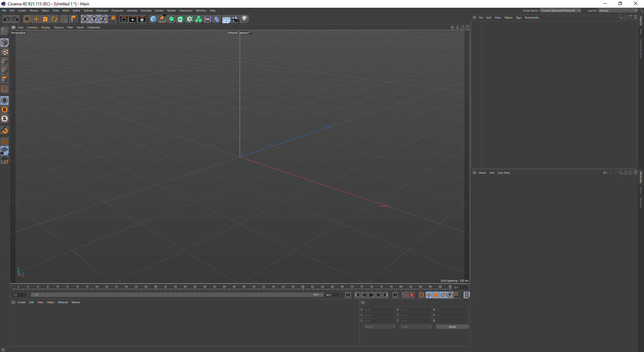The height and width of the screenshot is (352, 644).
Task: Click attributes back arrow
Action: tap(605, 173)
